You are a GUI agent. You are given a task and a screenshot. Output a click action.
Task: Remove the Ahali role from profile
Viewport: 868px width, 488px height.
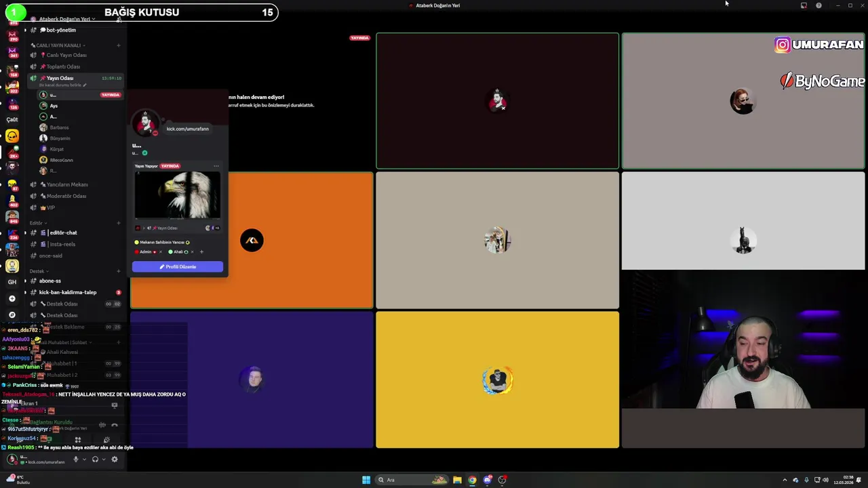[x=192, y=252]
